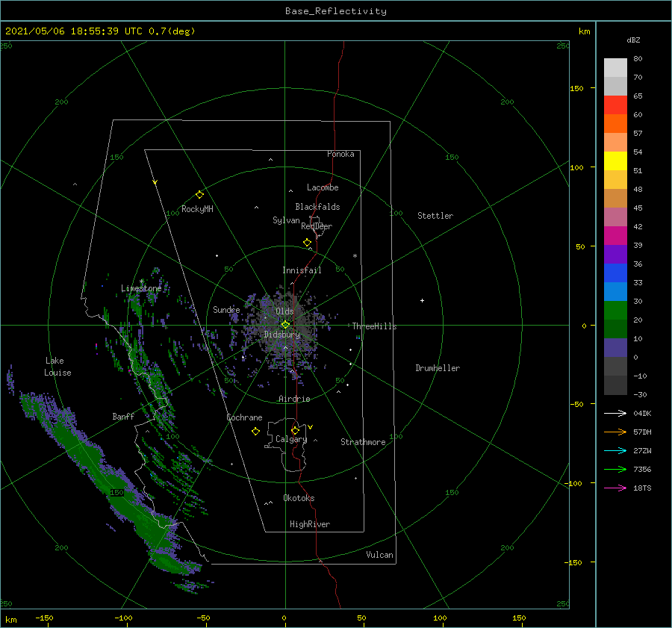
Task: Click the Cochrane city label
Action: 244,417
